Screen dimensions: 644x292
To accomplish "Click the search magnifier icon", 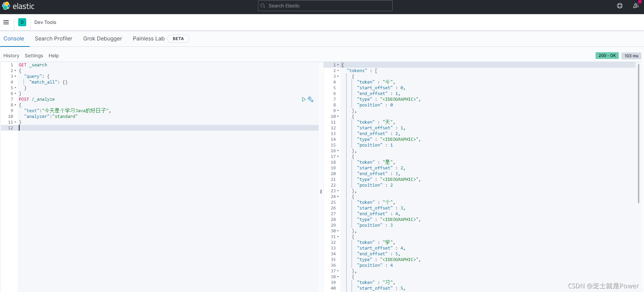I will 263,6.
